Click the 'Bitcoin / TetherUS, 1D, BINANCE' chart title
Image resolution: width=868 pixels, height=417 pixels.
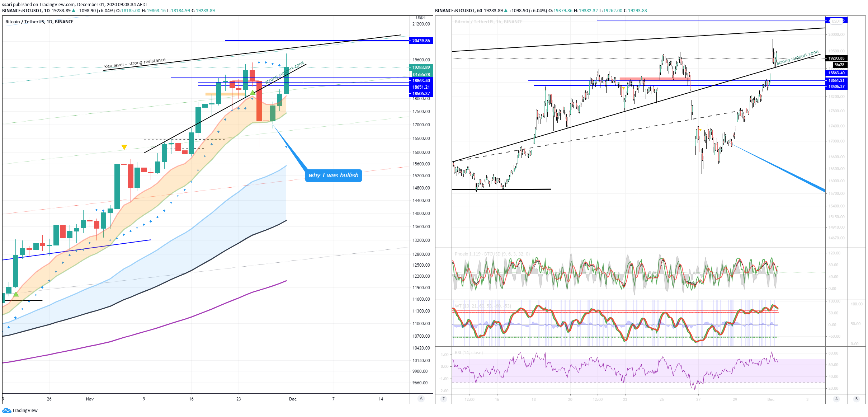39,22
